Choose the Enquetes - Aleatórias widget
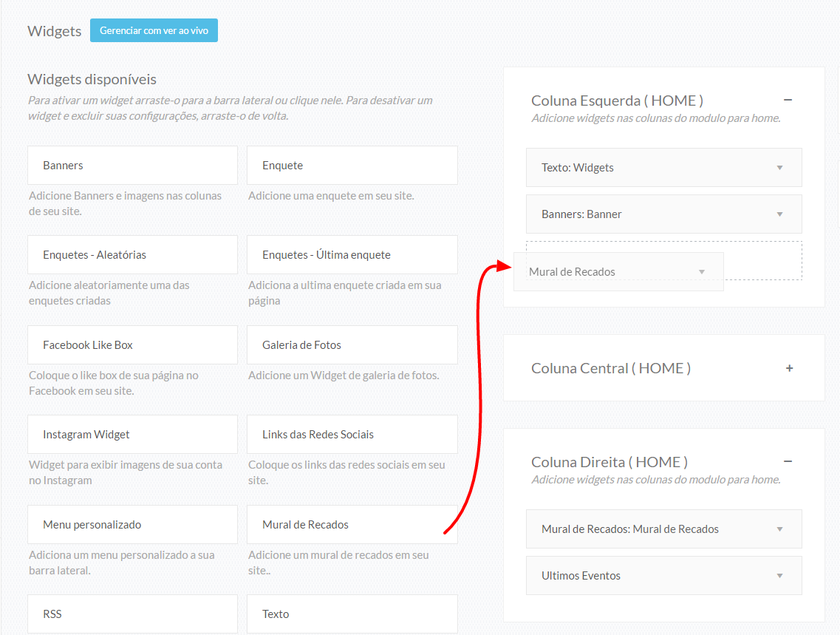 click(x=132, y=254)
